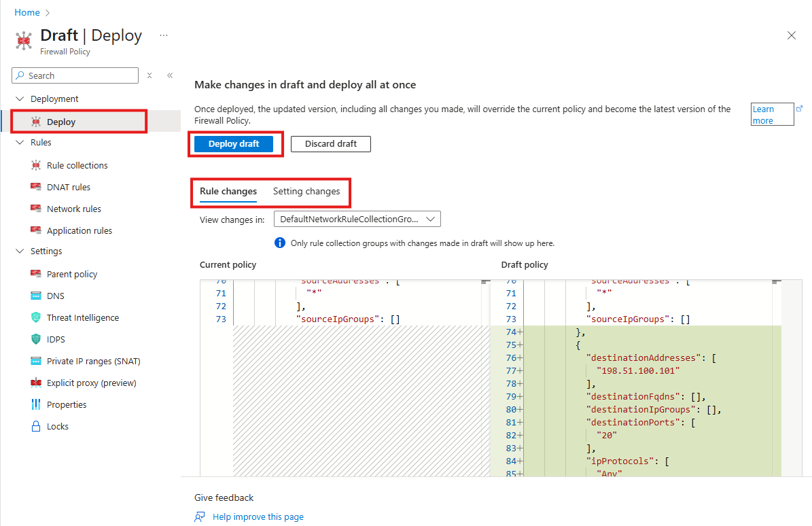The width and height of the screenshot is (812, 526).
Task: Open the more options ellipsis by the title
Action: [164, 35]
